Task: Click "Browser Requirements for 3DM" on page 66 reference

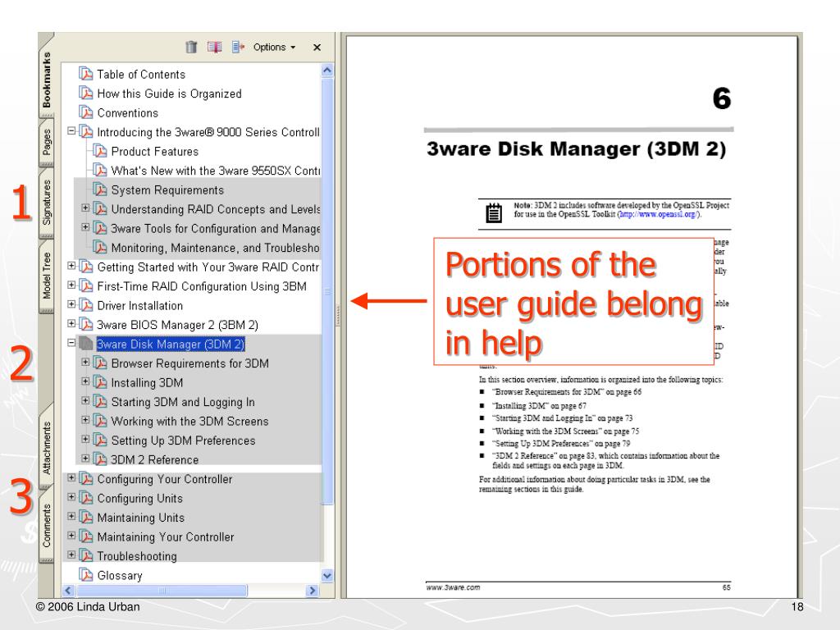Action: [567, 391]
